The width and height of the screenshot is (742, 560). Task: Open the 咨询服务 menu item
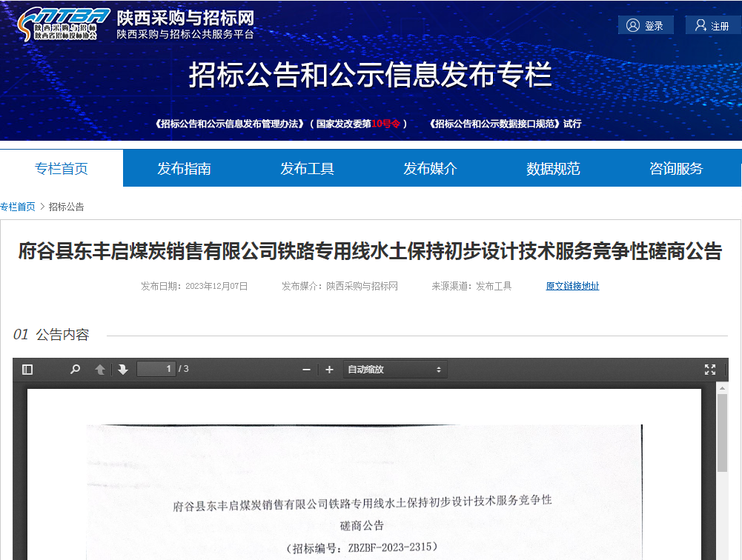pos(676,168)
